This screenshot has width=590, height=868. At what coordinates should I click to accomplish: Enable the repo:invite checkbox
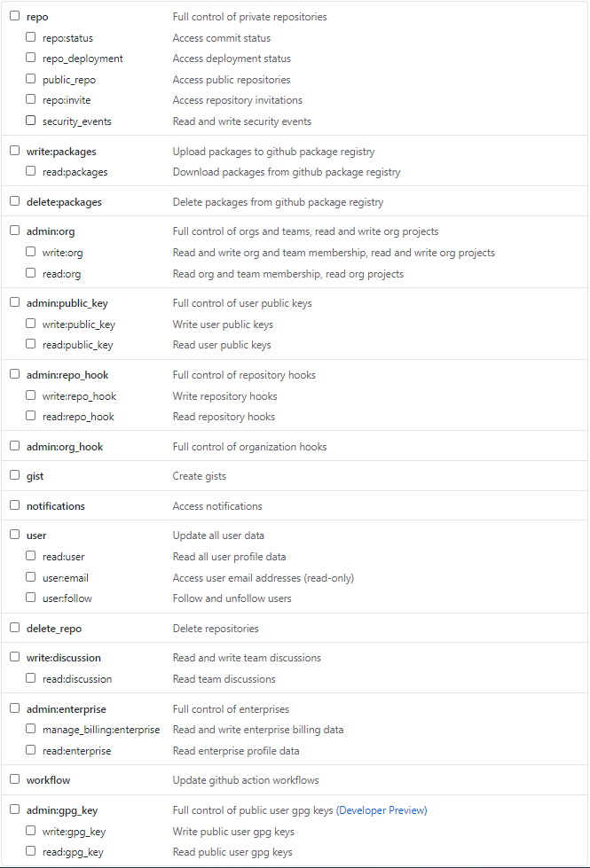click(30, 99)
